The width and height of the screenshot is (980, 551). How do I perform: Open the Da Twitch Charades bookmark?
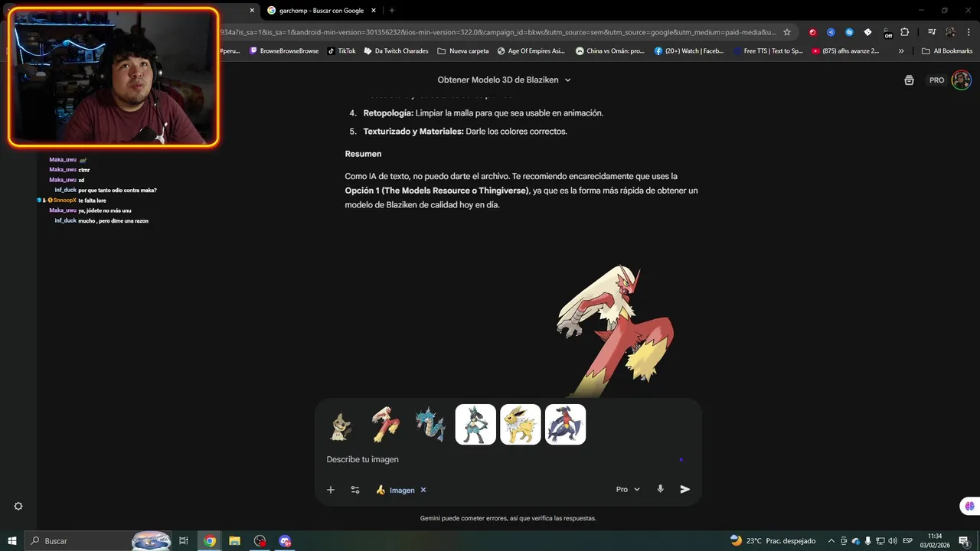tap(396, 51)
